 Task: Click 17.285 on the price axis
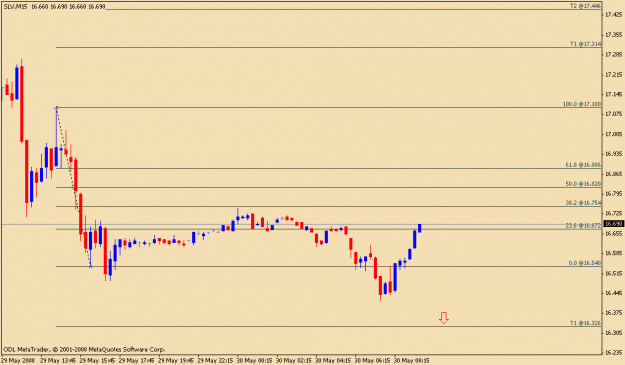[614, 54]
